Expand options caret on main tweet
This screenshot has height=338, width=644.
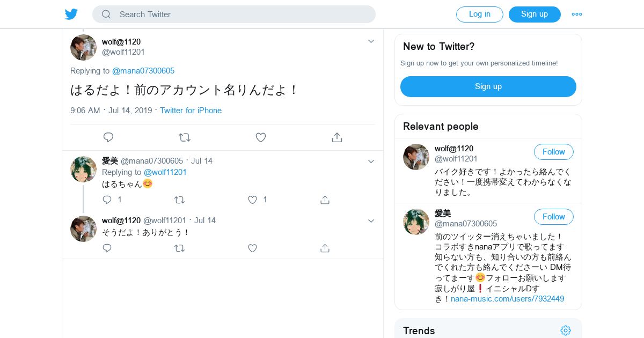click(x=371, y=41)
